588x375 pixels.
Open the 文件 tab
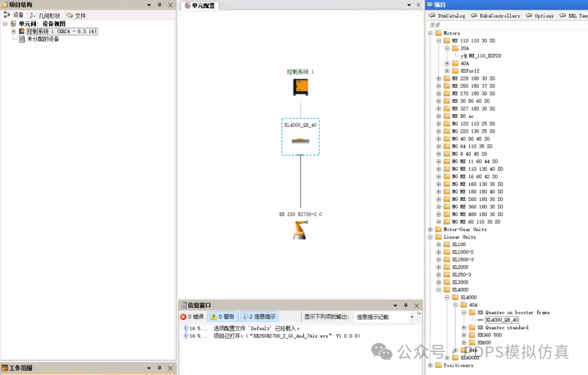(76, 15)
